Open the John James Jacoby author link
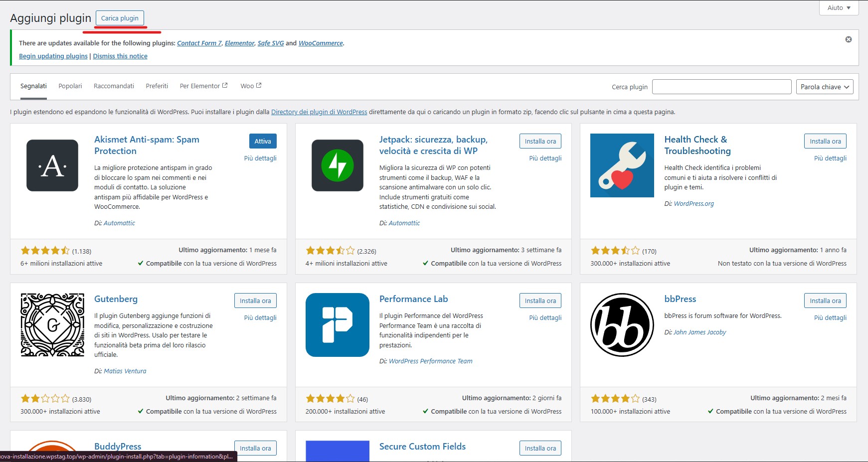The height and width of the screenshot is (462, 868). (699, 332)
